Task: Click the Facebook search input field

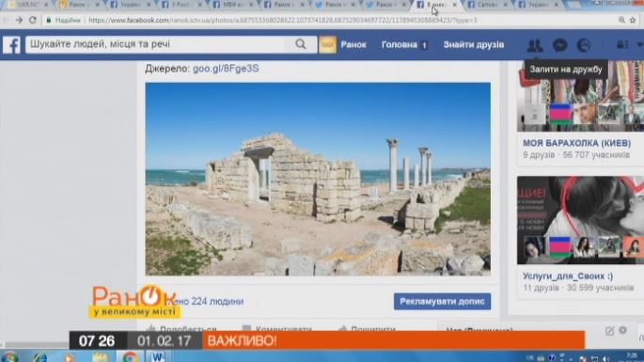Action: [x=160, y=44]
